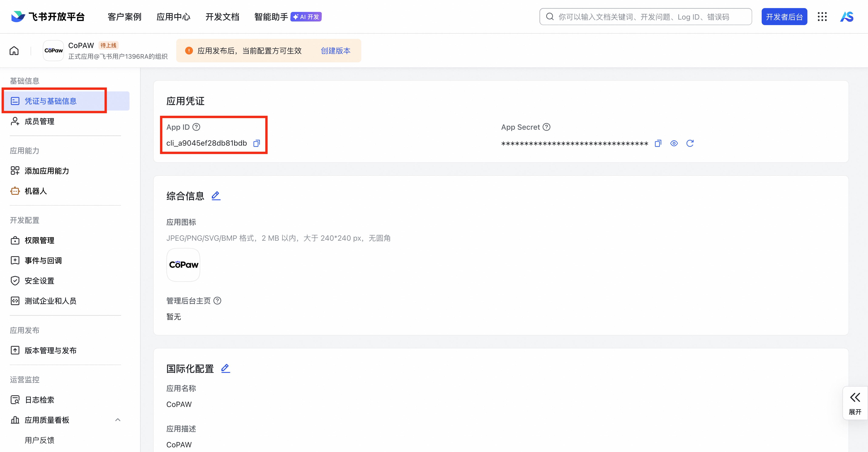This screenshot has height=452, width=868.
Task: Edit 综合信息 with the pencil icon
Action: click(x=216, y=196)
